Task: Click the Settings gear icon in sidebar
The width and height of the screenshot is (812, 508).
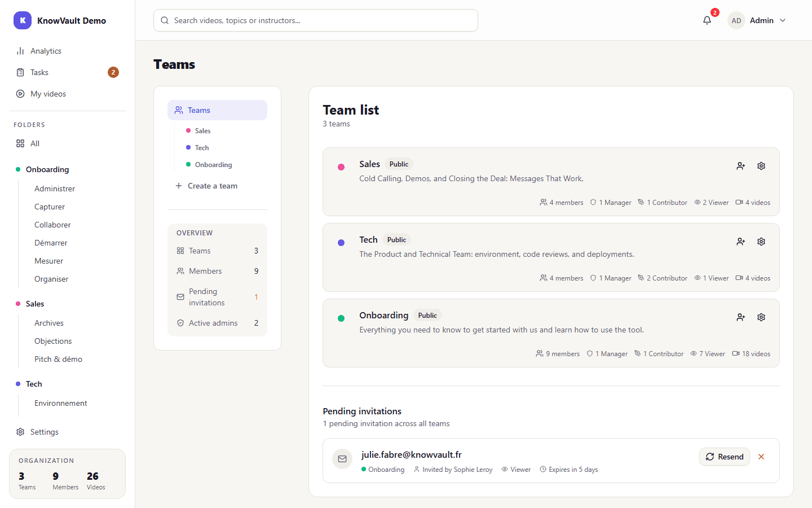Action: pos(20,432)
